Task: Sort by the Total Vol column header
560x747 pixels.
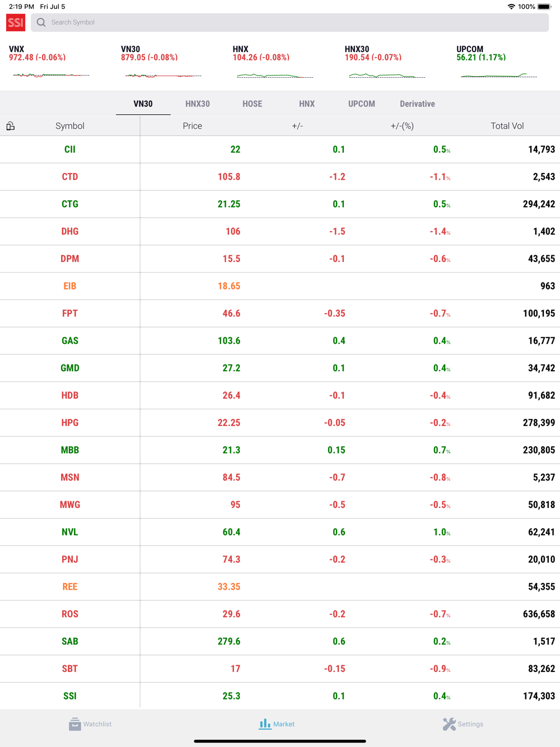Action: click(x=507, y=126)
